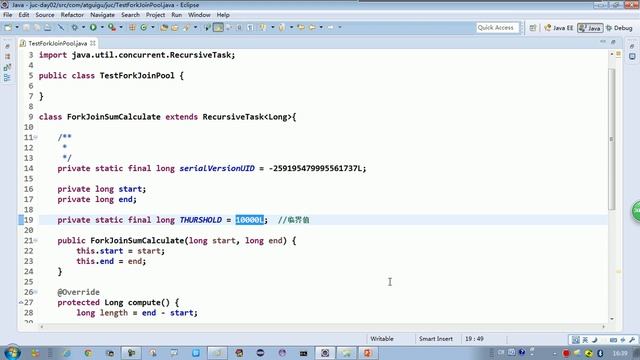Click the selected 10000L value
Screen dimensions: 640x360
click(250, 220)
